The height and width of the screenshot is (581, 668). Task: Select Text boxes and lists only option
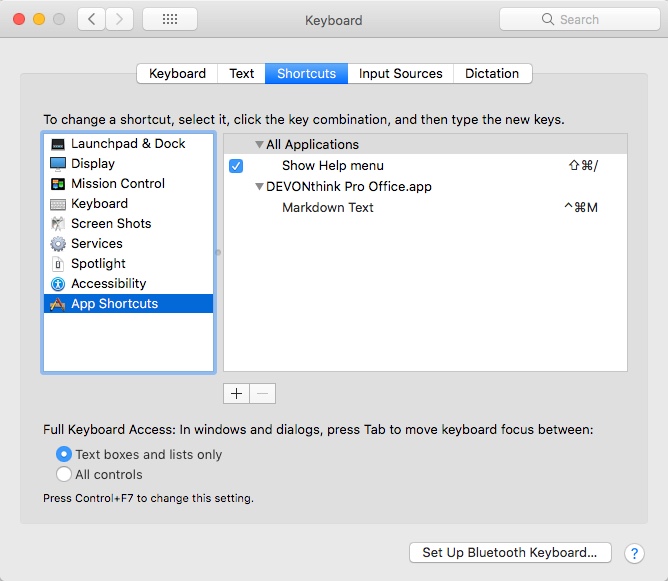pos(65,454)
